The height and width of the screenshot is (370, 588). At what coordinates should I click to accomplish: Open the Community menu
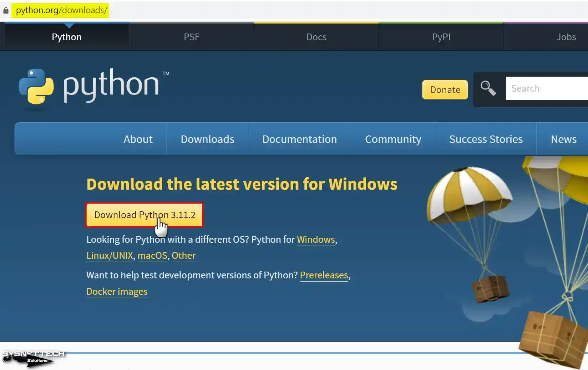pyautogui.click(x=393, y=139)
